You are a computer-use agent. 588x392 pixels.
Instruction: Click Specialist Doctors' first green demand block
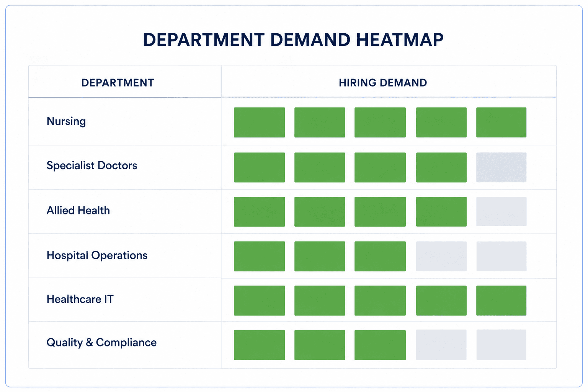260,167
